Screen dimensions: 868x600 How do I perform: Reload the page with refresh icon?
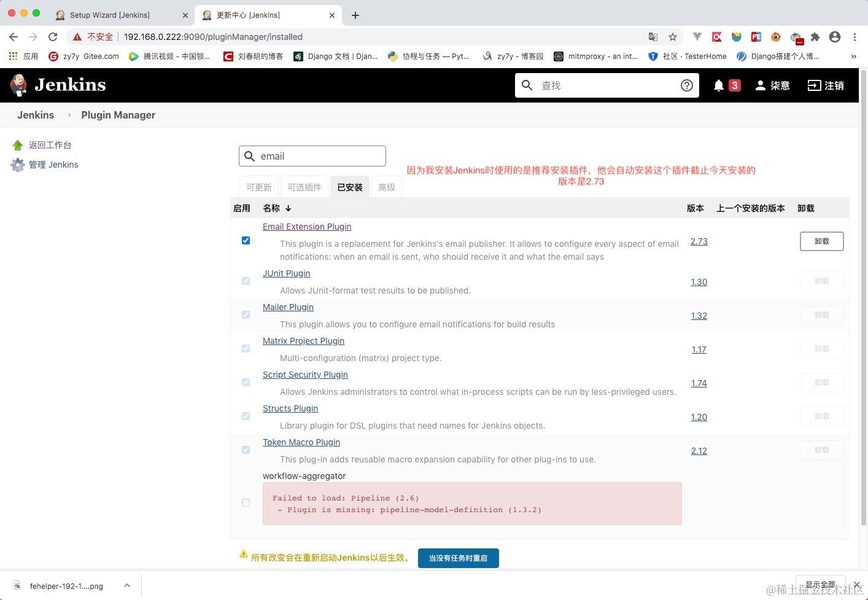pos(53,37)
